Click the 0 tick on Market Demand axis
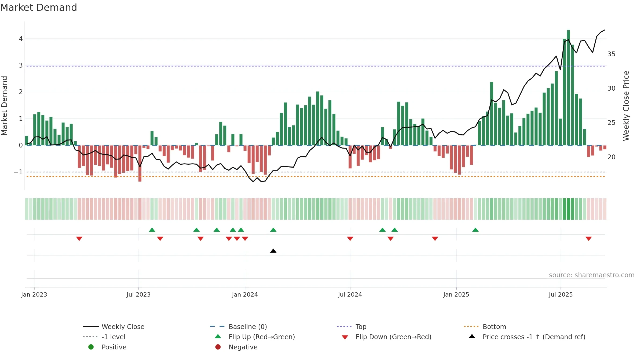This screenshot has width=644, height=362. pos(21,145)
